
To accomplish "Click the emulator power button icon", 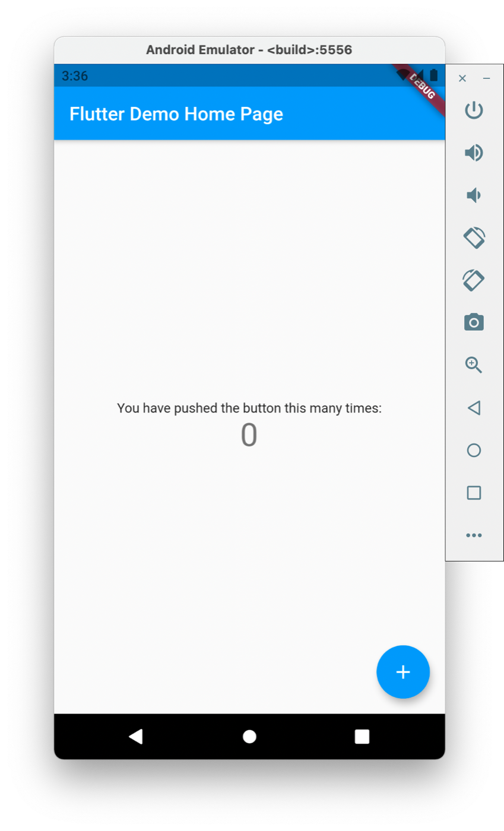I will coord(474,110).
